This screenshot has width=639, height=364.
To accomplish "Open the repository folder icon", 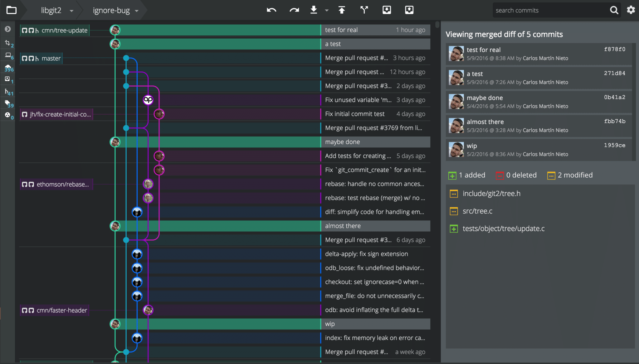I will [x=11, y=10].
